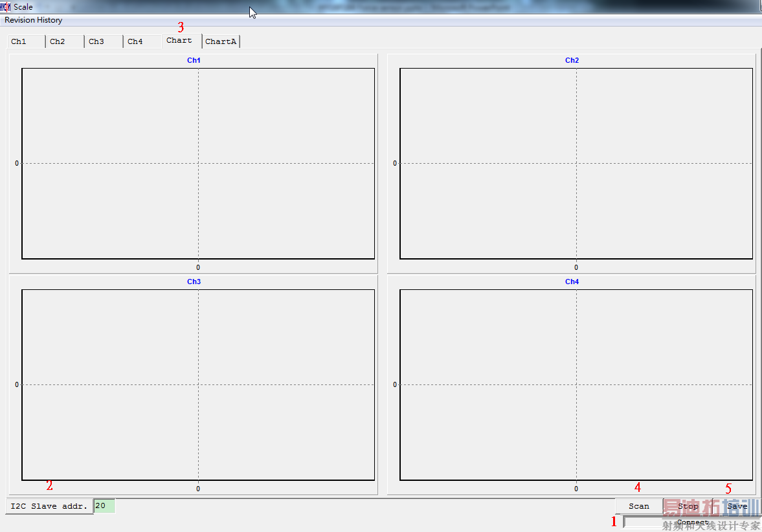Switch to the Ch3 tab
Screen dimensions: 762x532
pyautogui.click(x=104, y=41)
